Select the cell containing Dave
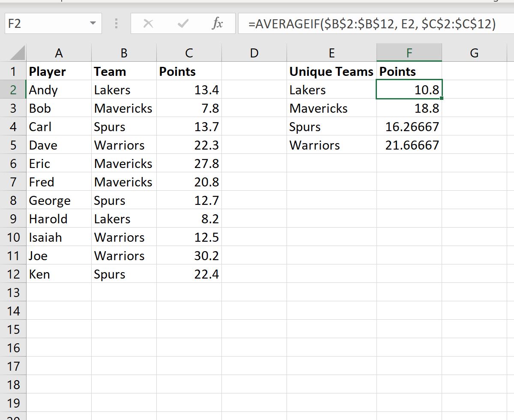The image size is (514, 420). click(59, 145)
